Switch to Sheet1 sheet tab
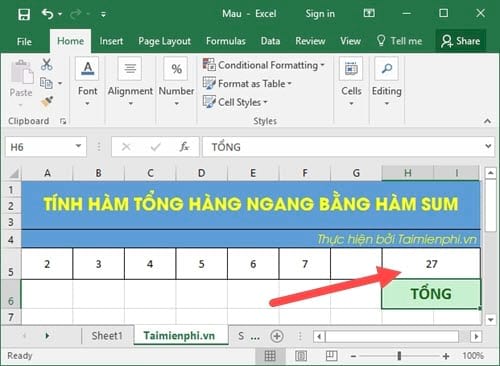The width and height of the screenshot is (500, 366). (107, 336)
